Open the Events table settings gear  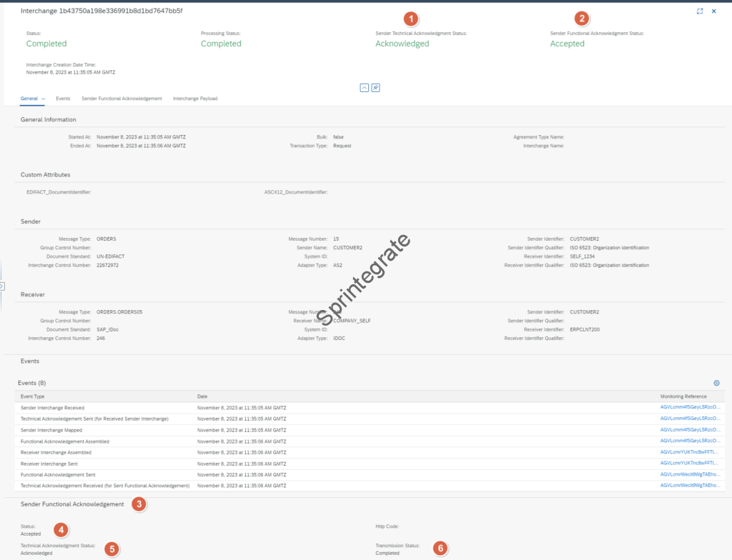pyautogui.click(x=716, y=383)
